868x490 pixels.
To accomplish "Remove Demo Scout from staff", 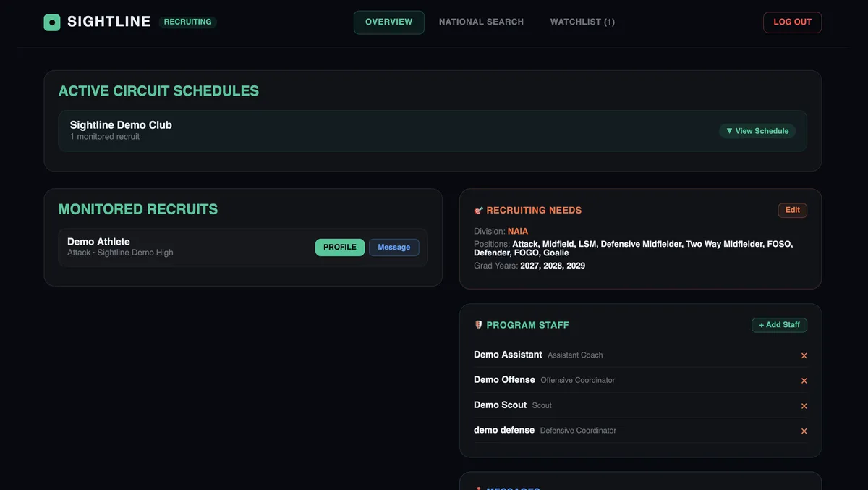I will [804, 406].
